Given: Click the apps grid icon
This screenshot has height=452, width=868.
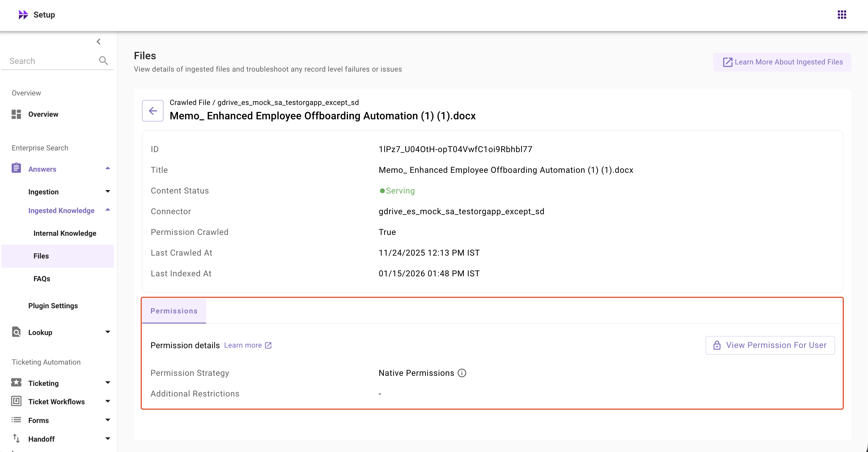Looking at the screenshot, I should (x=842, y=14).
